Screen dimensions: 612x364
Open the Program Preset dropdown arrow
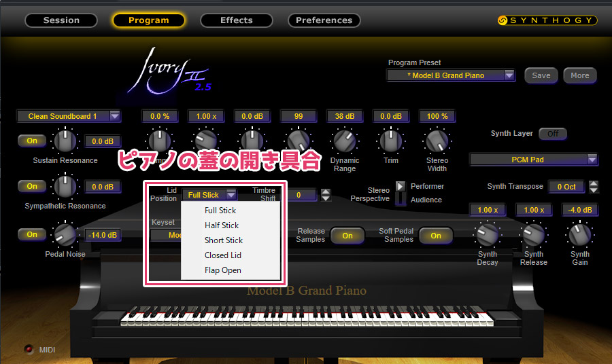point(509,75)
